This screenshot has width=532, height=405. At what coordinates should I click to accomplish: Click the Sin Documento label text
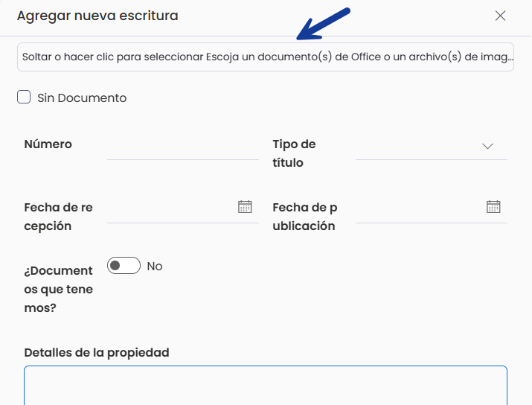click(82, 98)
